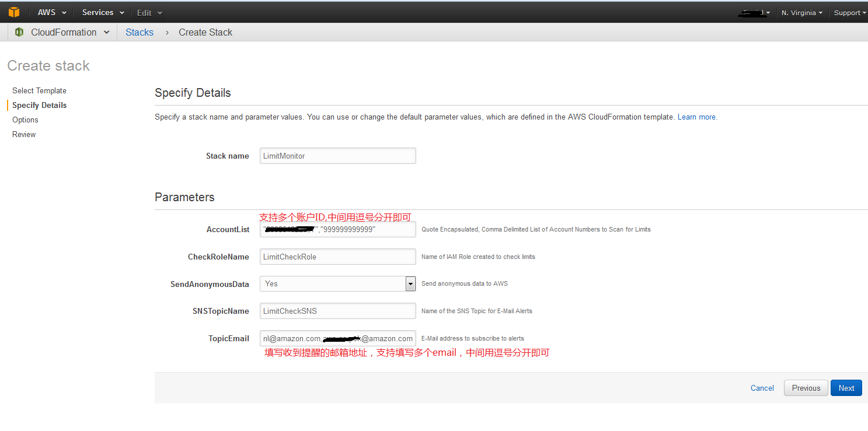Click the Create Stack breadcrumb text
868x431 pixels.
point(205,32)
